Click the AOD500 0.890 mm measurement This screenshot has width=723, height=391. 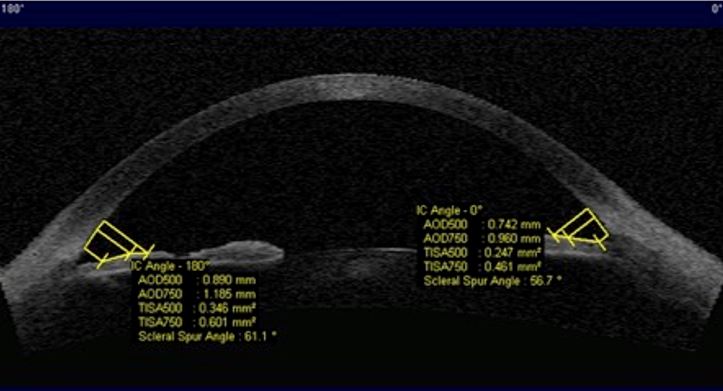[197, 280]
